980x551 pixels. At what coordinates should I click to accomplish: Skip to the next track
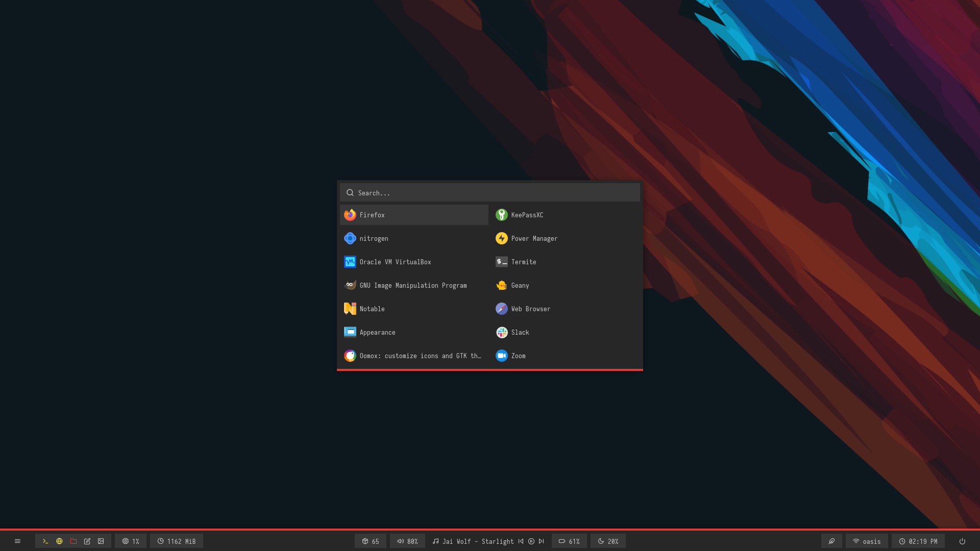coord(542,541)
